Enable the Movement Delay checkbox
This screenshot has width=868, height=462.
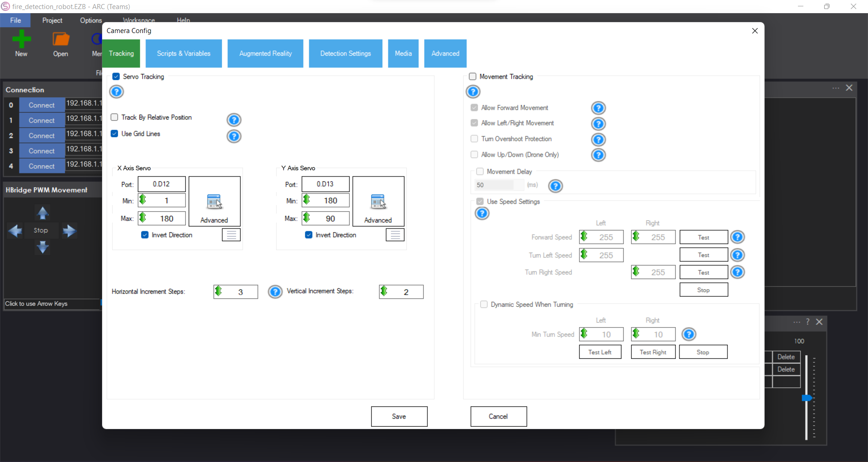pos(480,171)
